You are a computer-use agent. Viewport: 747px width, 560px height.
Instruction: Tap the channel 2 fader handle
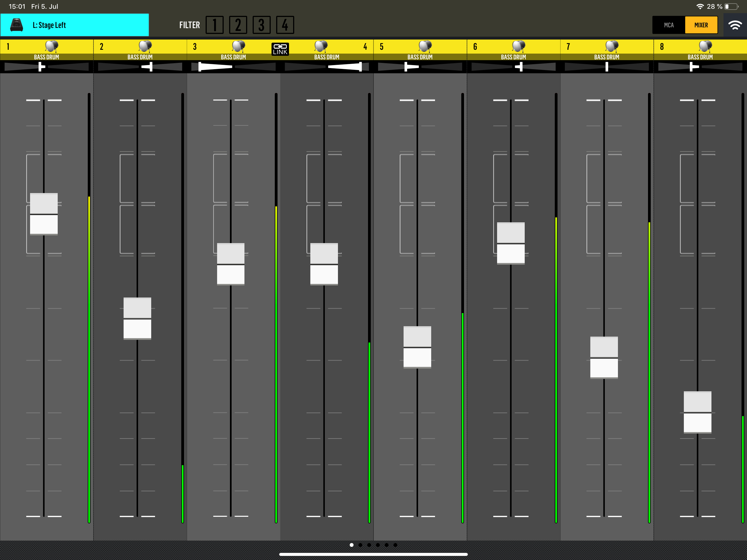pos(137,318)
